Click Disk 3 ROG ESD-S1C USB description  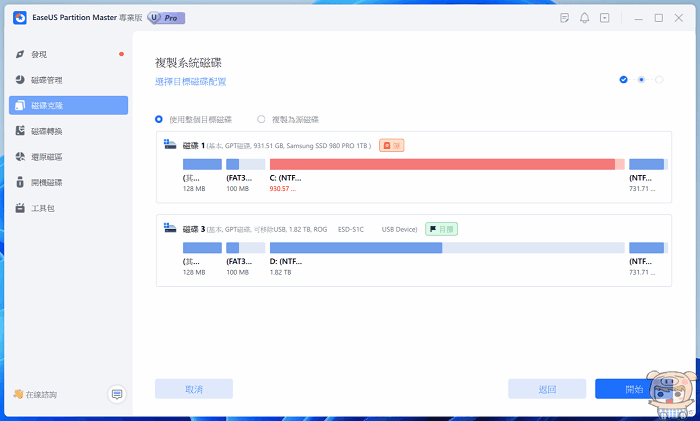click(x=312, y=229)
